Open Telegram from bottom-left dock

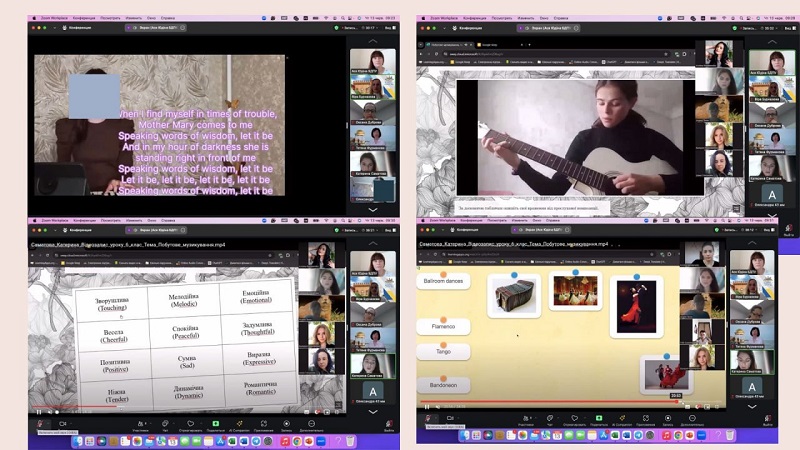point(256,441)
